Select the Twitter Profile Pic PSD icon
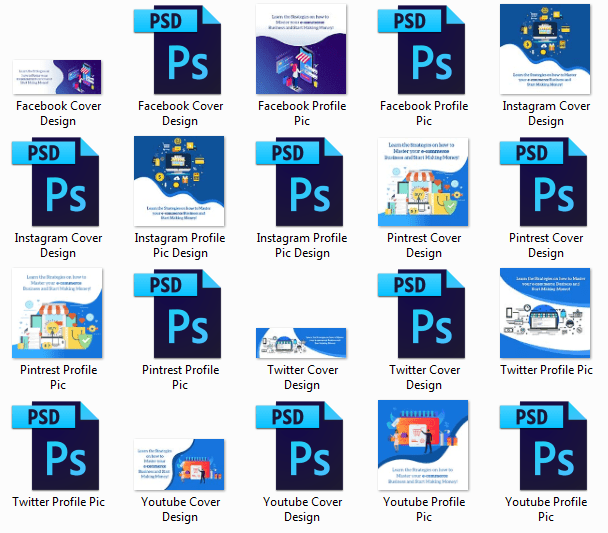 (x=55, y=446)
